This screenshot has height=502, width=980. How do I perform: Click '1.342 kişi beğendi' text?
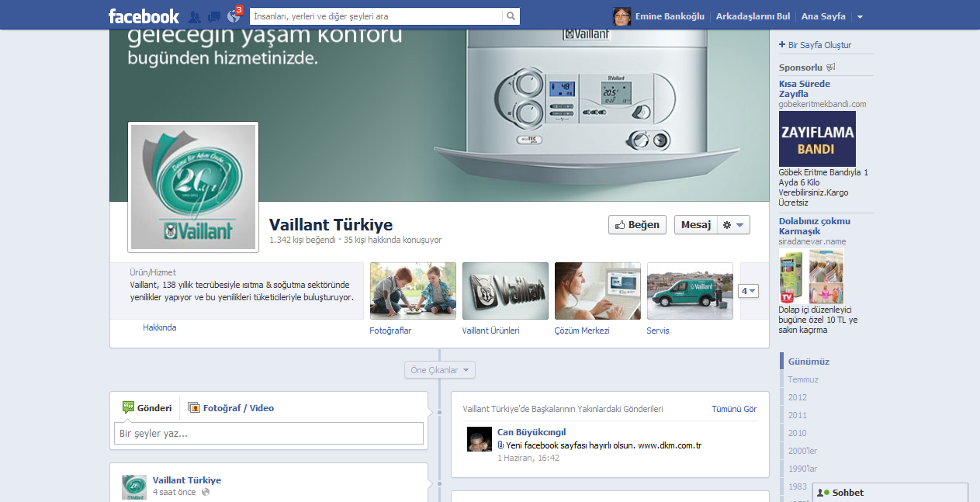pos(303,240)
